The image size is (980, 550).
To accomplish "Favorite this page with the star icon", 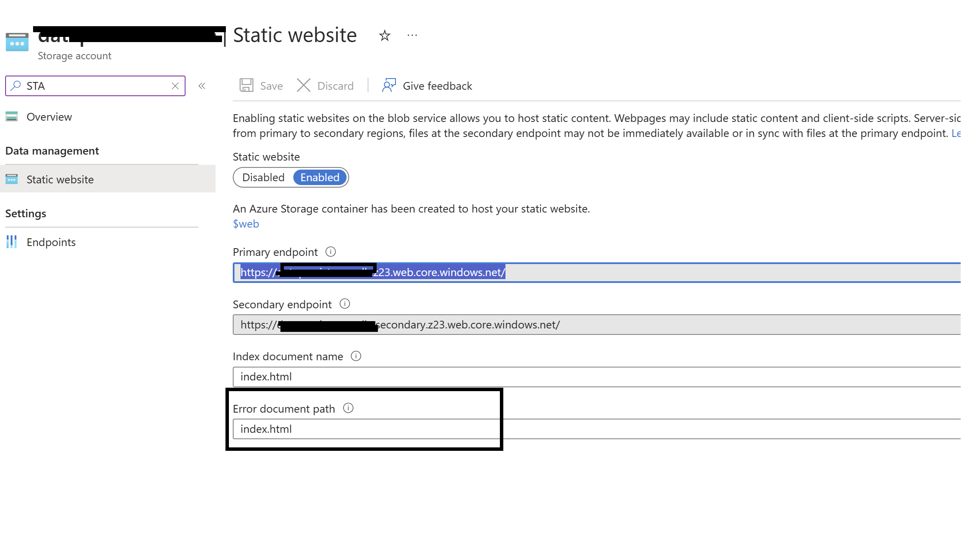I will (385, 35).
